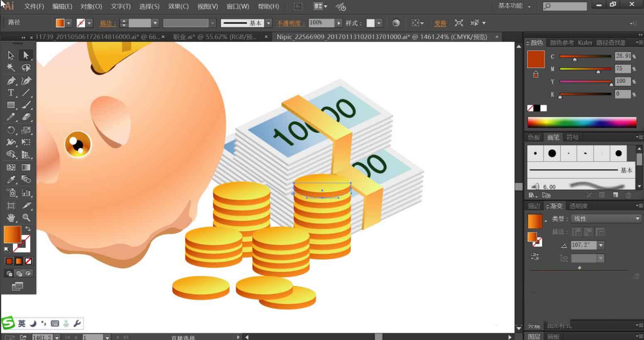
Task: Select the Type tool
Action: 11,93
